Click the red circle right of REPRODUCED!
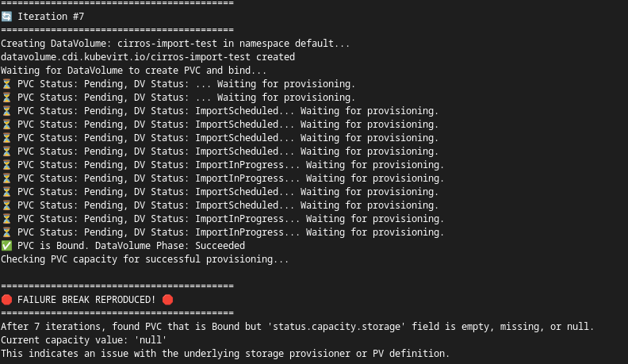This screenshot has width=628, height=364. [x=167, y=300]
